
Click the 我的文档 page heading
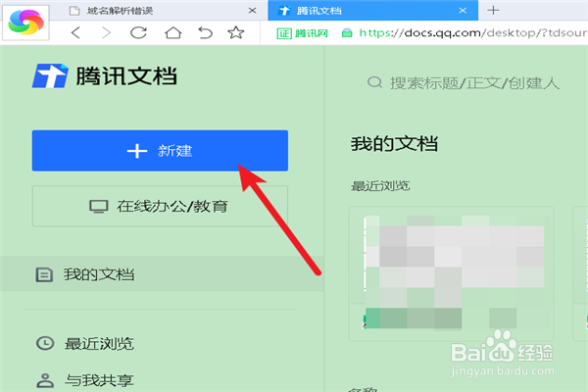(x=394, y=144)
